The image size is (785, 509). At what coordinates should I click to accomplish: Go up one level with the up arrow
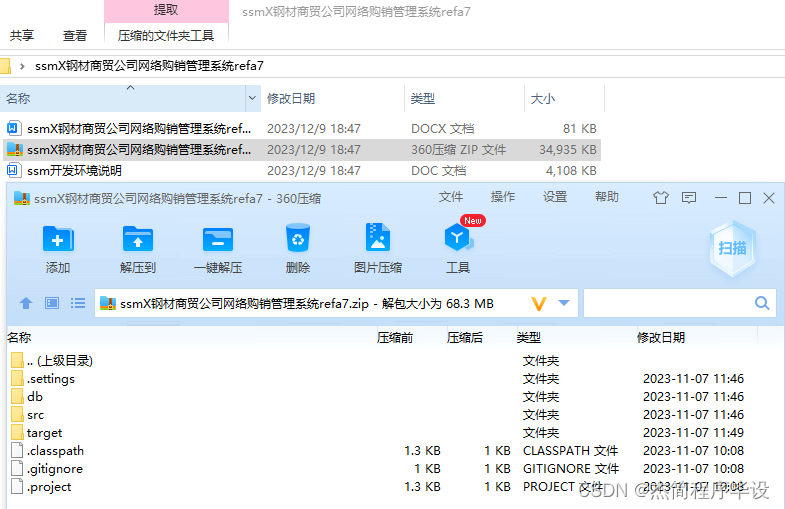pos(26,303)
